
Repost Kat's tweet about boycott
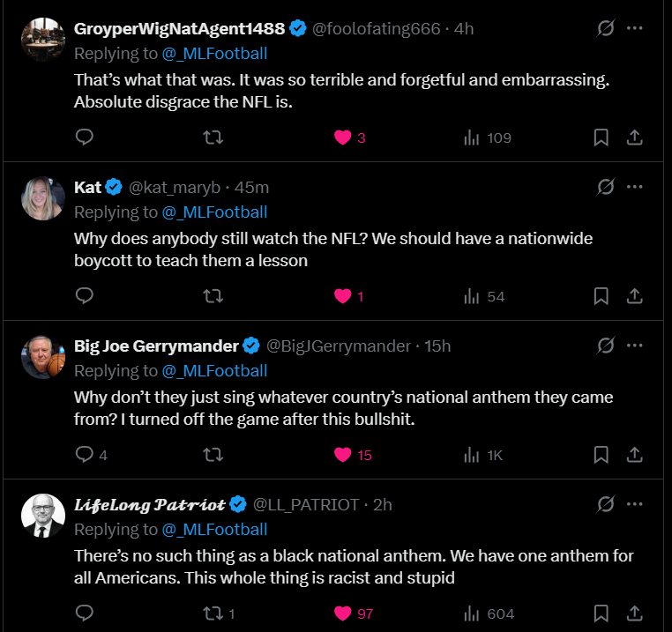(213, 296)
